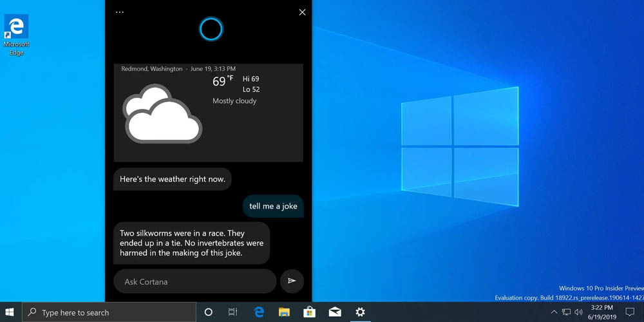Open the Windows Start menu
644x322 pixels.
coord(10,312)
